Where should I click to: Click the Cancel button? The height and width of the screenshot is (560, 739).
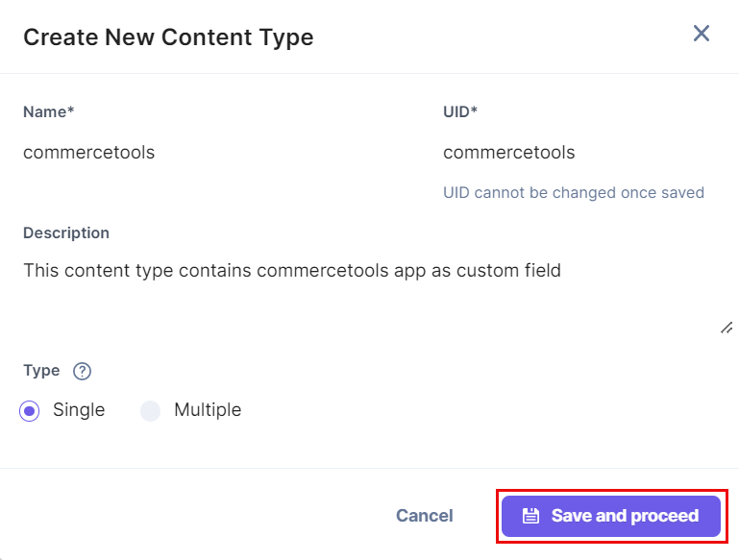click(x=424, y=516)
